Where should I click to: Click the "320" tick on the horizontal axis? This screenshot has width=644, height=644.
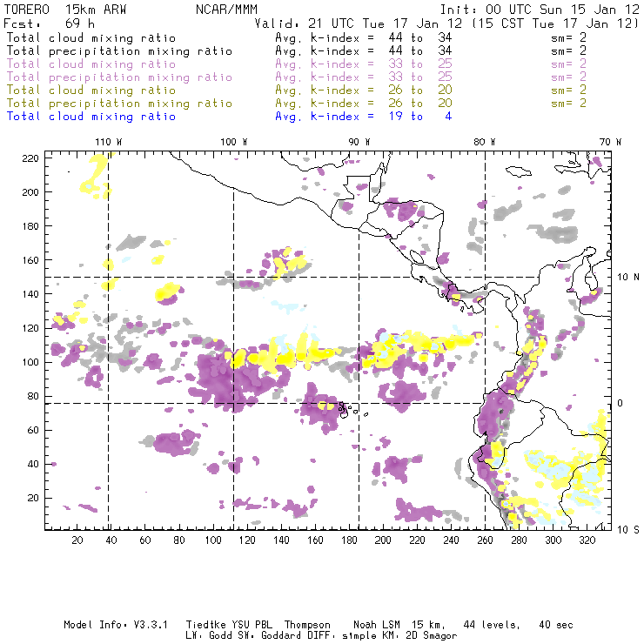(587, 540)
